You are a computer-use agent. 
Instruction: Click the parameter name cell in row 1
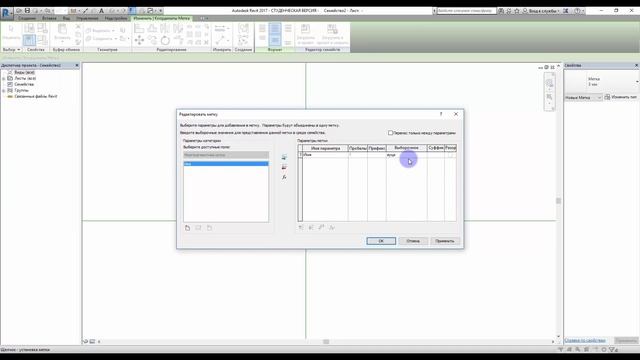pyautogui.click(x=325, y=155)
